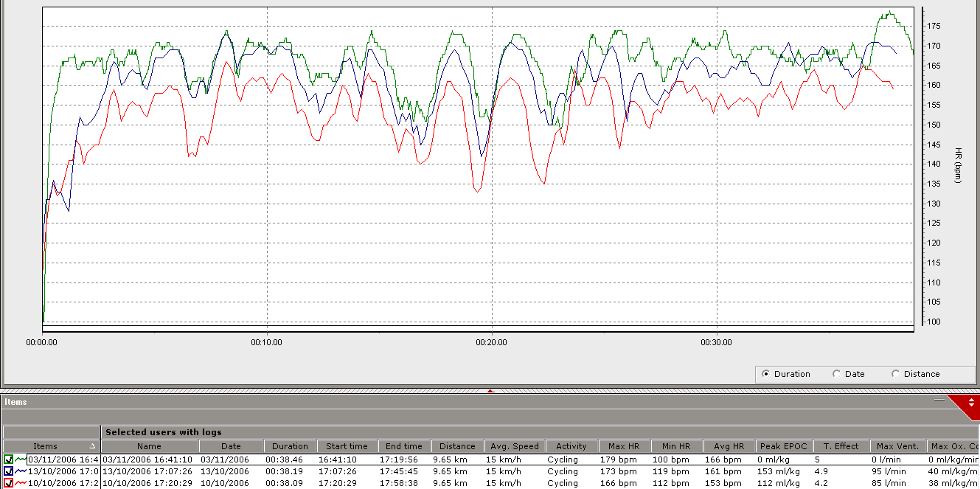Select the Duration radio button
Image resolution: width=980 pixels, height=489 pixels.
pyautogui.click(x=765, y=374)
